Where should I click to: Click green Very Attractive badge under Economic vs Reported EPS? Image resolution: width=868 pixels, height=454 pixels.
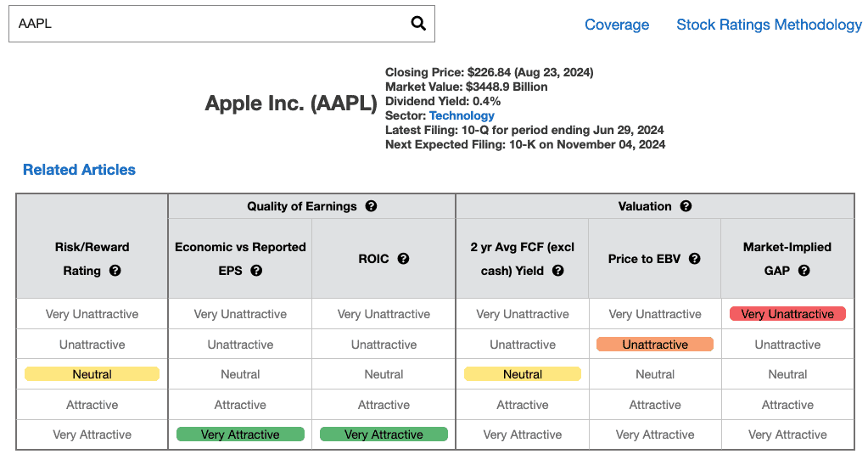pos(240,434)
